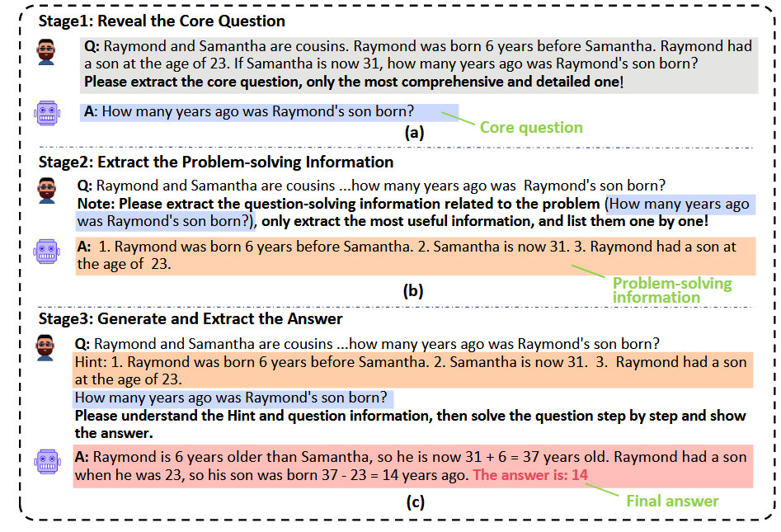
Task: Click the green "Final answer" label
Action: coord(672,501)
